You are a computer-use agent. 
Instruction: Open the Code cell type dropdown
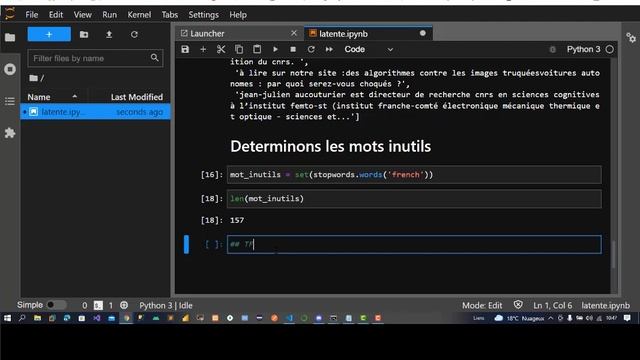(x=369, y=49)
